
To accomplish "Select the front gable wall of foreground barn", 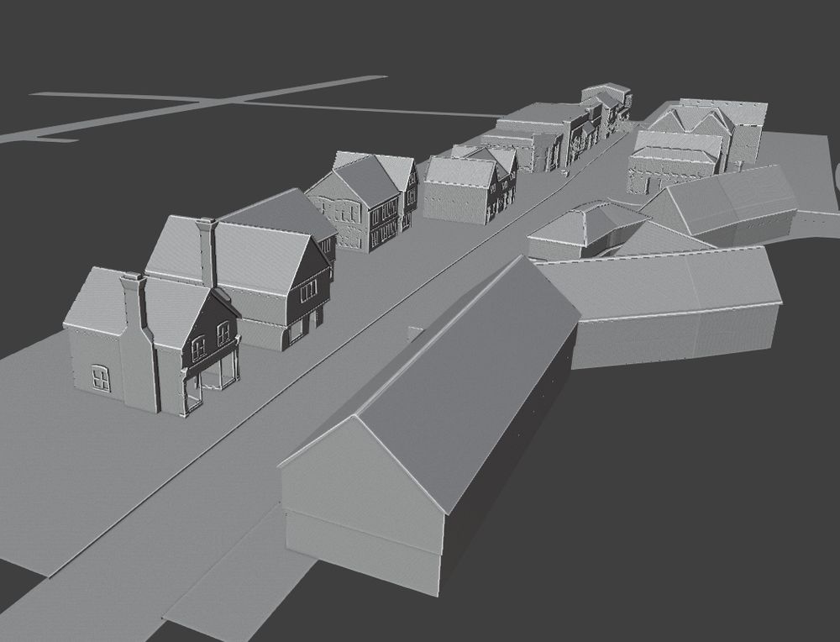I will (x=363, y=505).
